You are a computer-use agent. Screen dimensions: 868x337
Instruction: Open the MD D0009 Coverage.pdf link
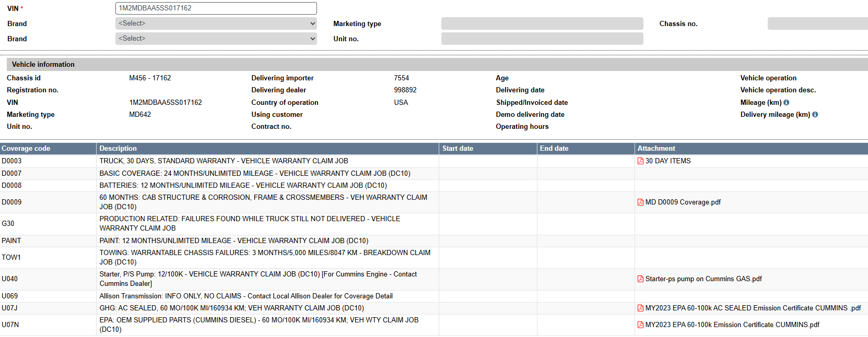tap(683, 202)
